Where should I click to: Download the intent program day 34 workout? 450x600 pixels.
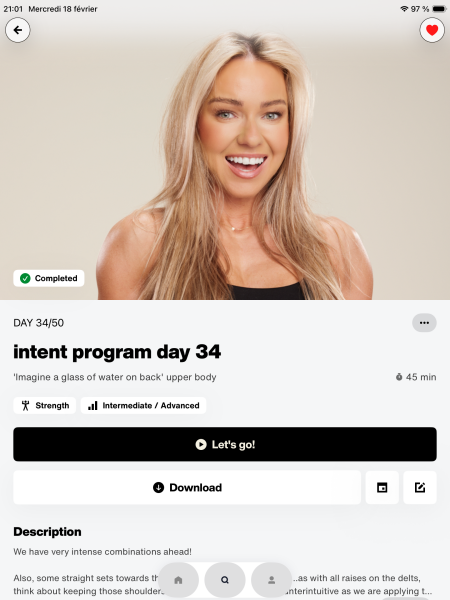click(187, 488)
